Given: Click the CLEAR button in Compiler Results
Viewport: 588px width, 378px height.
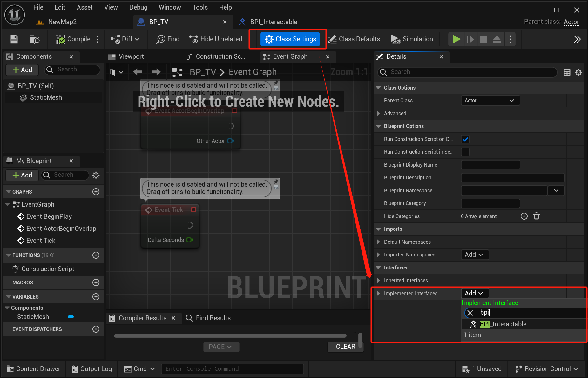Looking at the screenshot, I should tap(346, 347).
